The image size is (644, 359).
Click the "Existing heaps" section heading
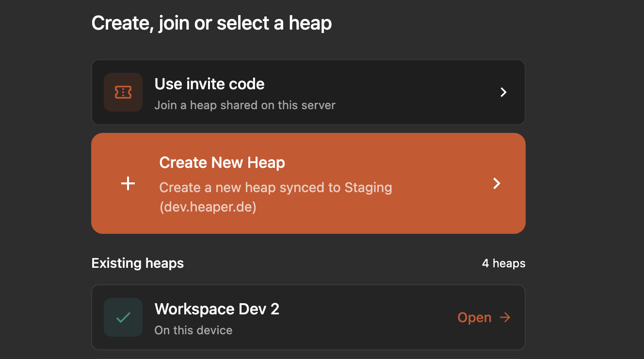138,263
